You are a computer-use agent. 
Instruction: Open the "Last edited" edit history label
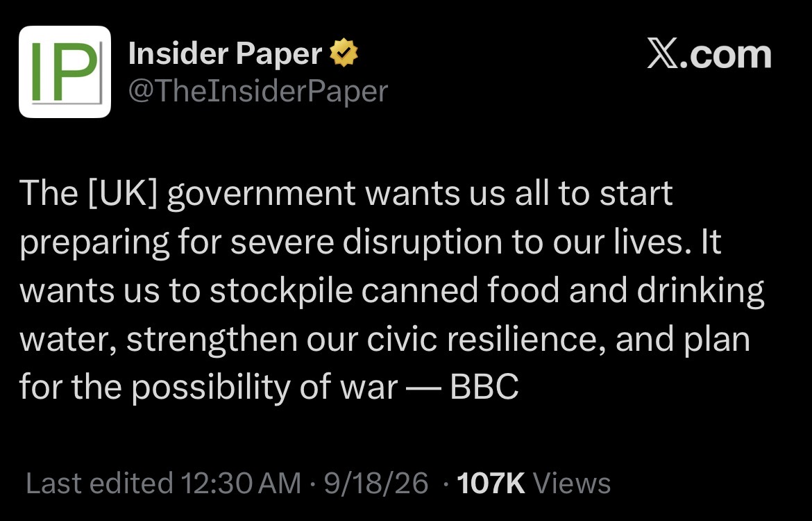pos(99,483)
